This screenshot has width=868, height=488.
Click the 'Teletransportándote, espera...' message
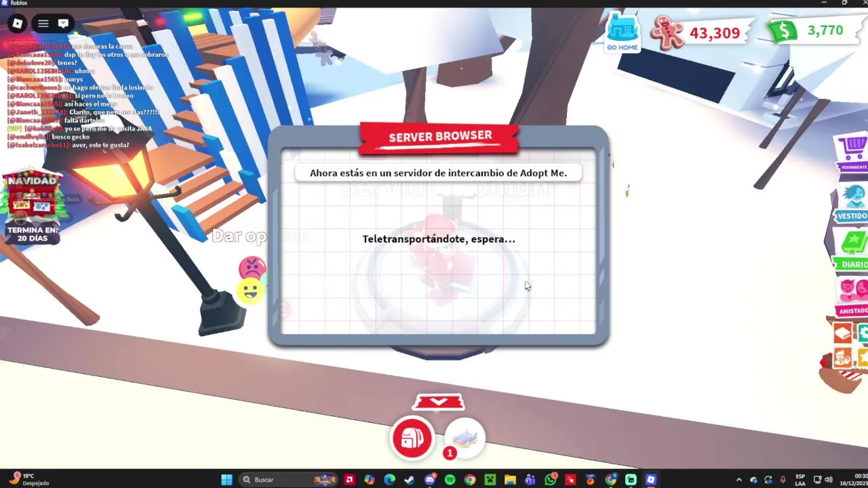pyautogui.click(x=439, y=239)
